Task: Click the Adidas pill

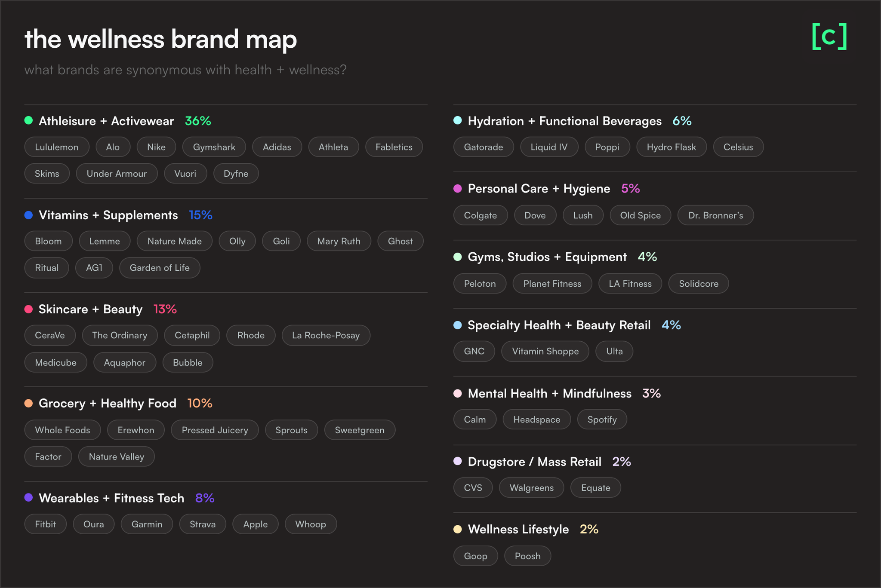Action: coord(277,147)
